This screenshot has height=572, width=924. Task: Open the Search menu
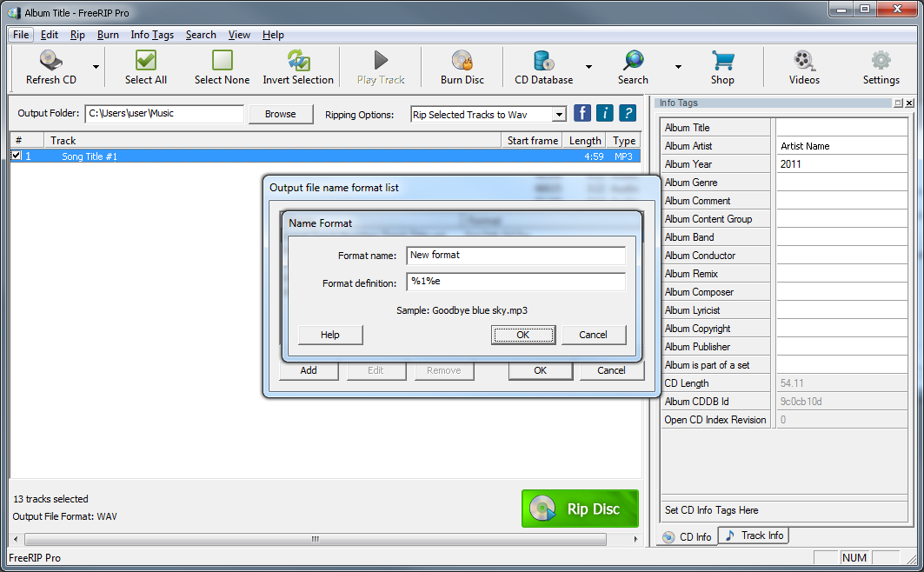pyautogui.click(x=201, y=35)
